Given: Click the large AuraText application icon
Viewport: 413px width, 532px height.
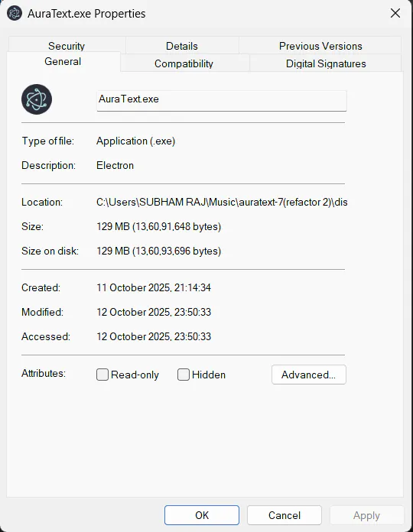Looking at the screenshot, I should point(37,99).
